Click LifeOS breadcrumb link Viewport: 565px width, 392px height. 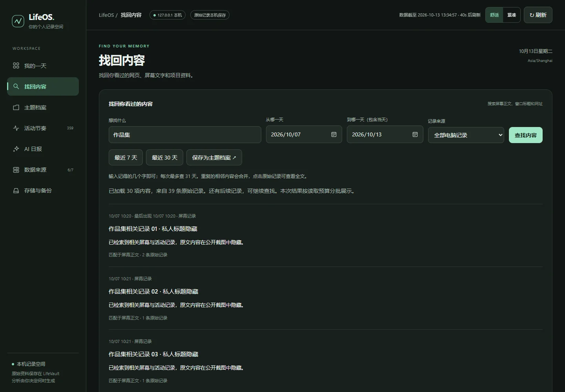106,15
